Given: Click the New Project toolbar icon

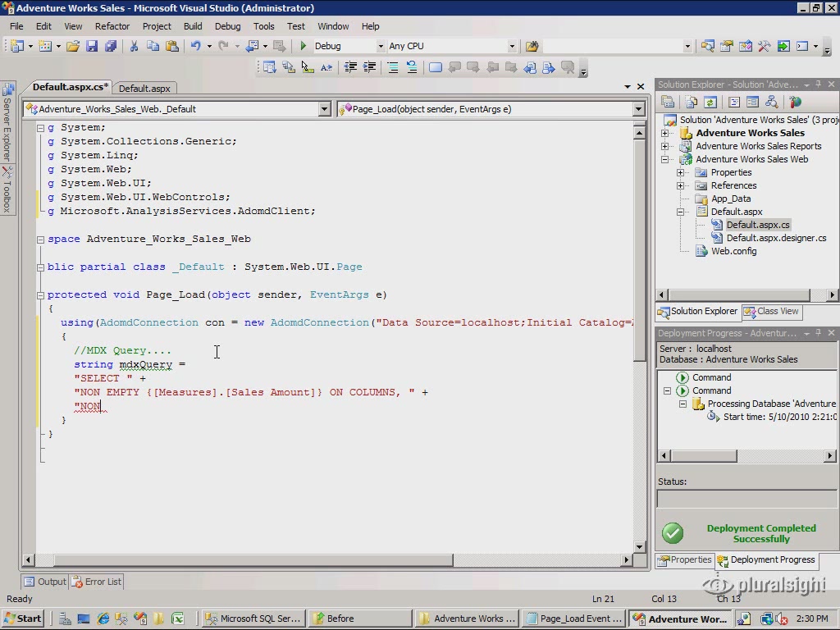Looking at the screenshot, I should (17, 46).
